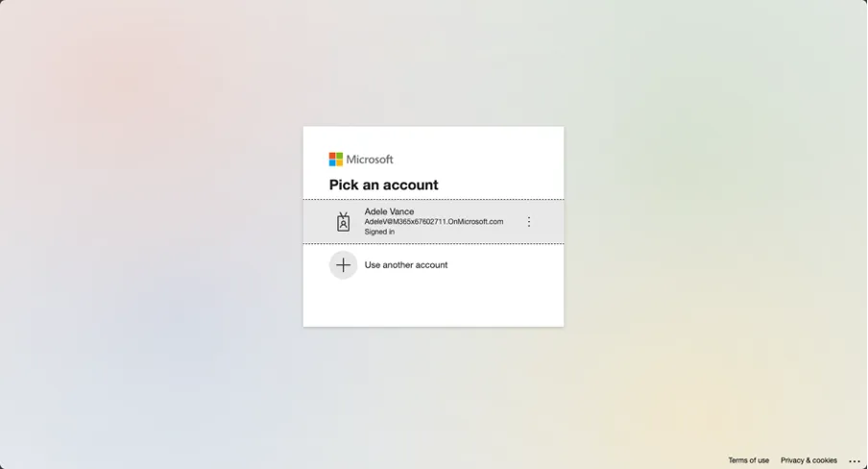Click the Microsoft wordmark text
Screen dimensions: 868x469
coord(370,160)
